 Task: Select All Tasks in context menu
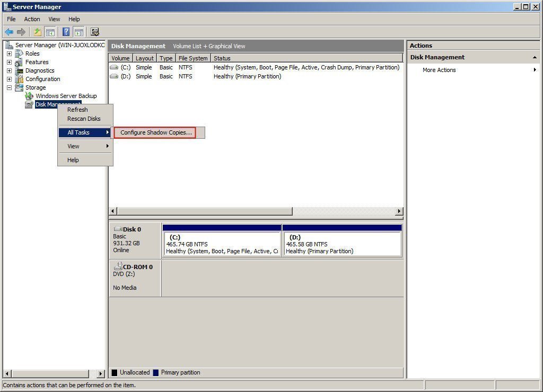click(x=85, y=132)
